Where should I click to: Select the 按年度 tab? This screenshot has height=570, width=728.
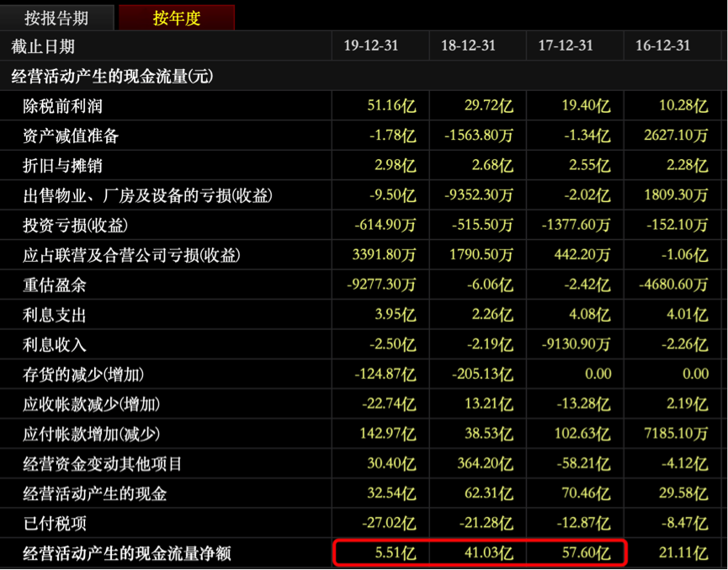tap(177, 19)
